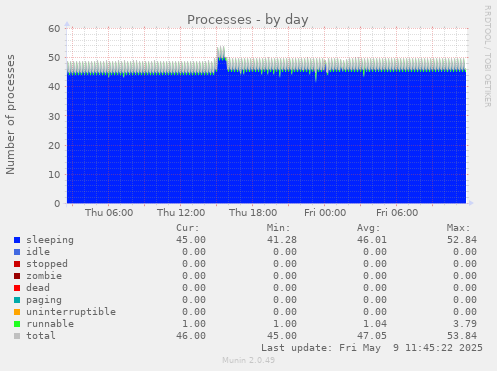Click the sleeping legend color swatch
This screenshot has height=371, width=497.
click(x=17, y=240)
